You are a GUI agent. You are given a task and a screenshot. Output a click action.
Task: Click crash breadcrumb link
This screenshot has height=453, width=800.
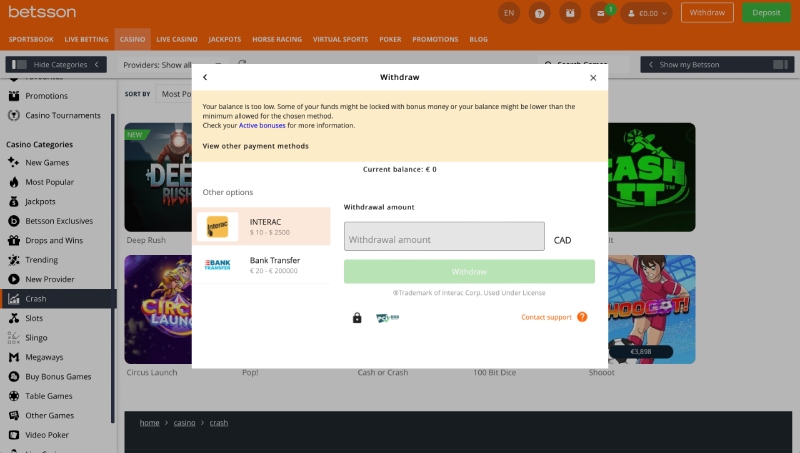[219, 422]
